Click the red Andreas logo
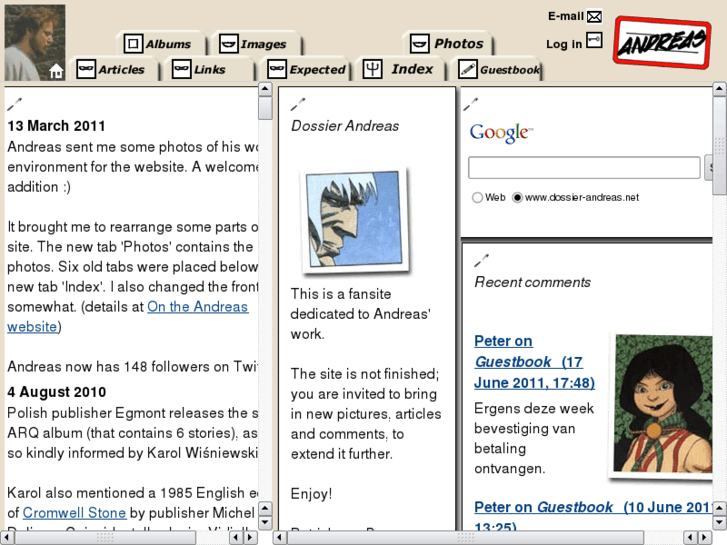This screenshot has width=727, height=545. pyautogui.click(x=662, y=43)
